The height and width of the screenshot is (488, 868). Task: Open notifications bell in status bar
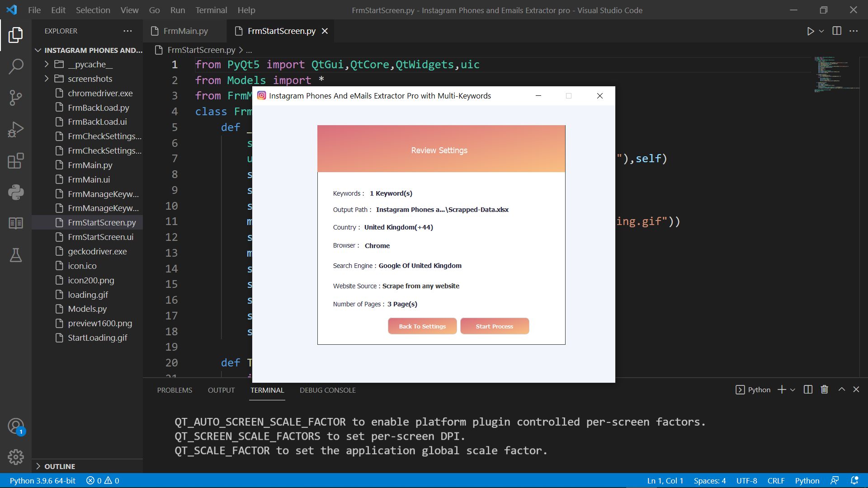click(854, 481)
